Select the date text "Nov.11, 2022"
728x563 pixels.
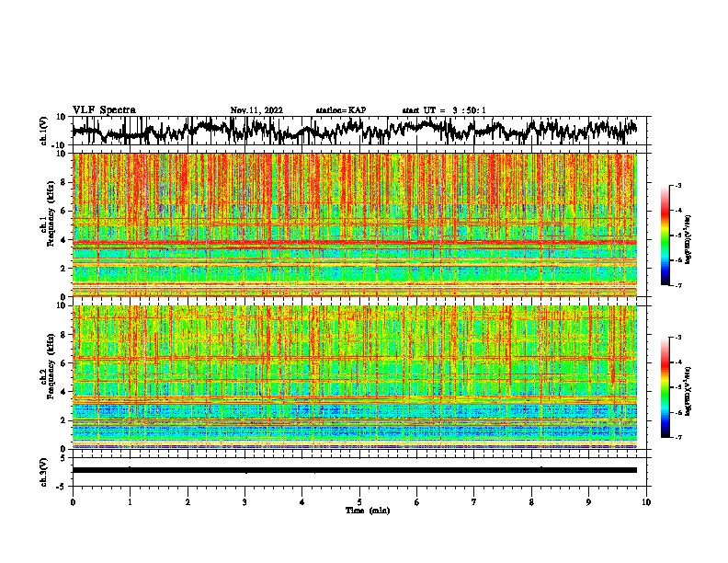coord(256,110)
